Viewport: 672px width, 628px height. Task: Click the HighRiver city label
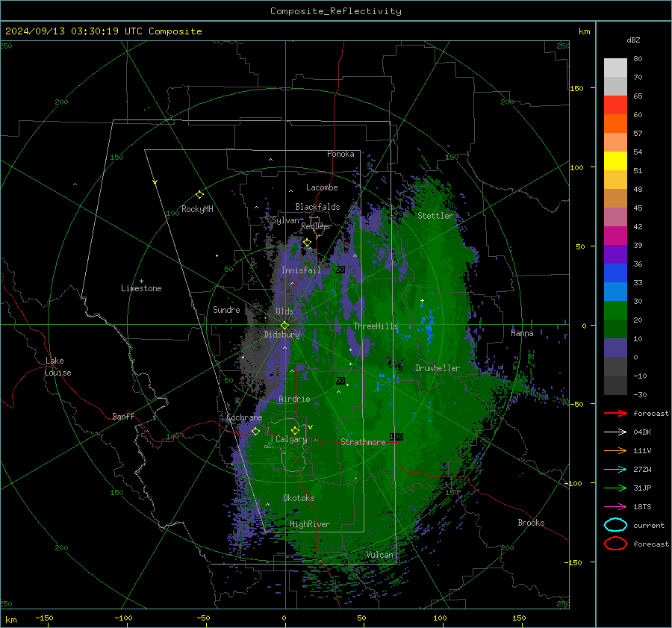coord(310,524)
